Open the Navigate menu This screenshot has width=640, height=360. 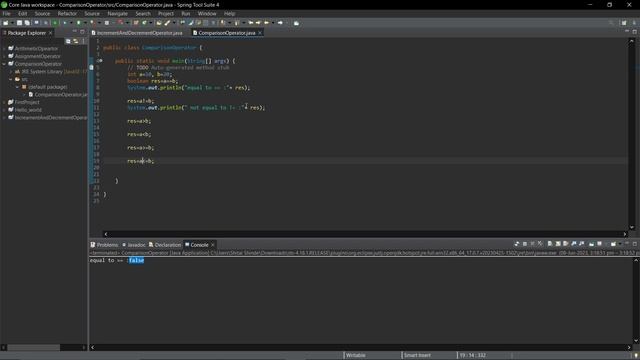tap(118, 13)
